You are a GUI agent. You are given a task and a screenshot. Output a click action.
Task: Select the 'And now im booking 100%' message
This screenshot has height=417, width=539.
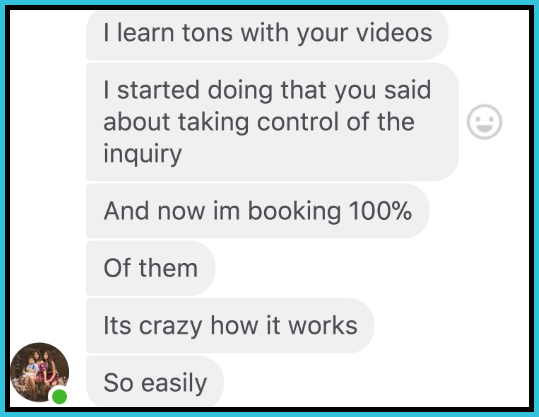[257, 211]
